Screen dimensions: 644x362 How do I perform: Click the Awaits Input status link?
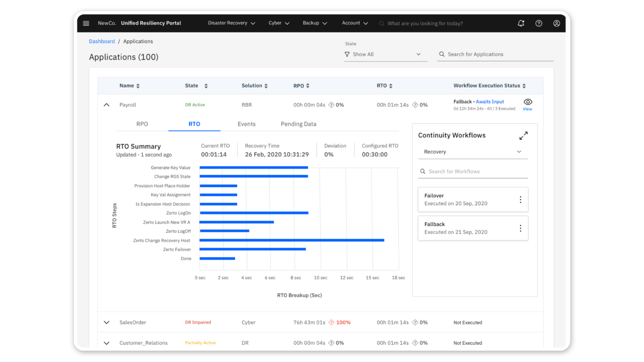[489, 101]
